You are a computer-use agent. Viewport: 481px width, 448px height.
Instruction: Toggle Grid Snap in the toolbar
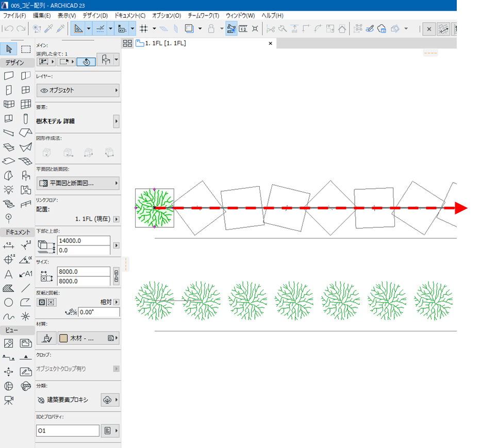(x=143, y=29)
